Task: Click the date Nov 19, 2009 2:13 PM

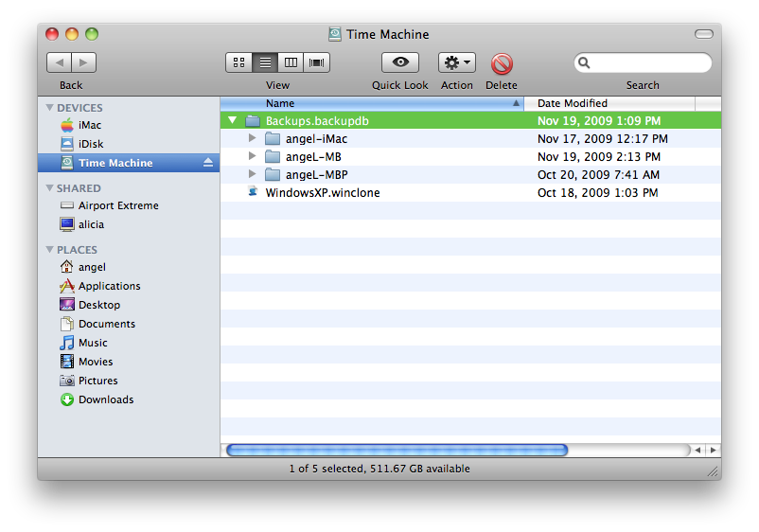Action: tap(599, 157)
